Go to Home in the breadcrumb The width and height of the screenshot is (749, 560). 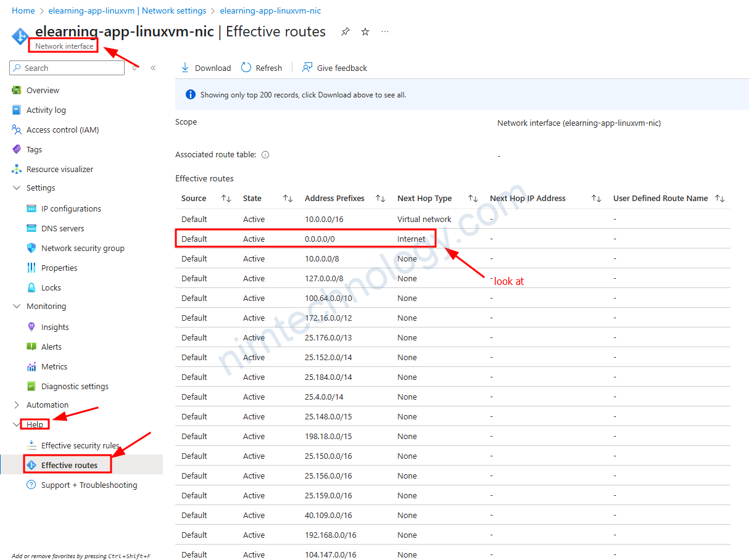click(23, 10)
